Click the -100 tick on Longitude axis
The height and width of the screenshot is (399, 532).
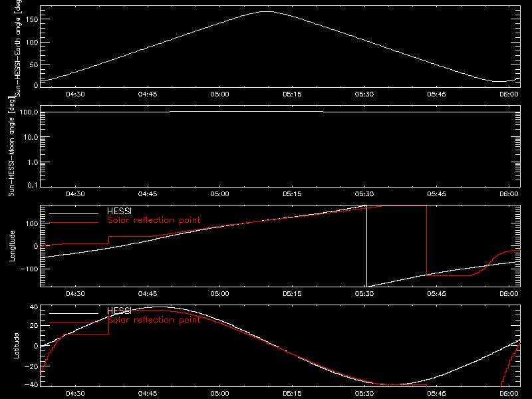29,269
